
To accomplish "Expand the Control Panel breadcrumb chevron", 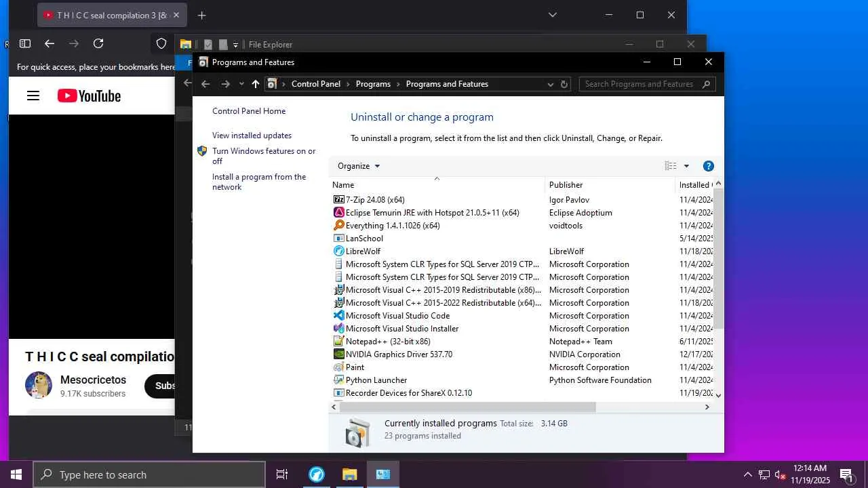I will tap(348, 84).
